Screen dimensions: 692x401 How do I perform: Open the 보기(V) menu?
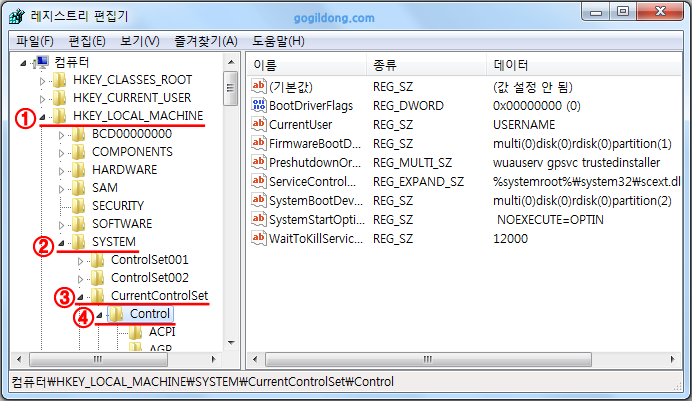tap(140, 41)
